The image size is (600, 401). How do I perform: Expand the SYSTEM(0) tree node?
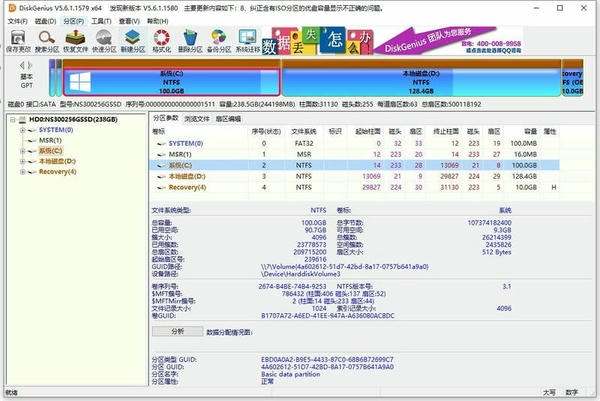coord(23,130)
